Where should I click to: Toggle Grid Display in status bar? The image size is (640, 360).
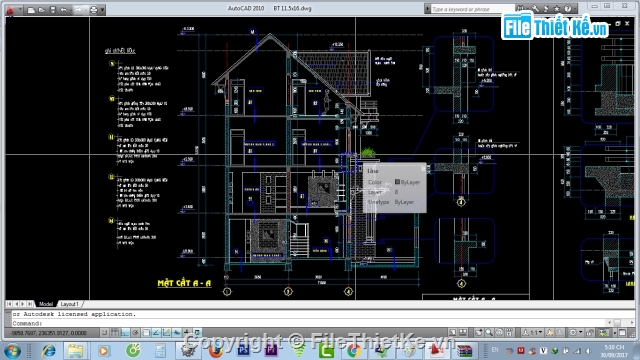[x=115, y=333]
